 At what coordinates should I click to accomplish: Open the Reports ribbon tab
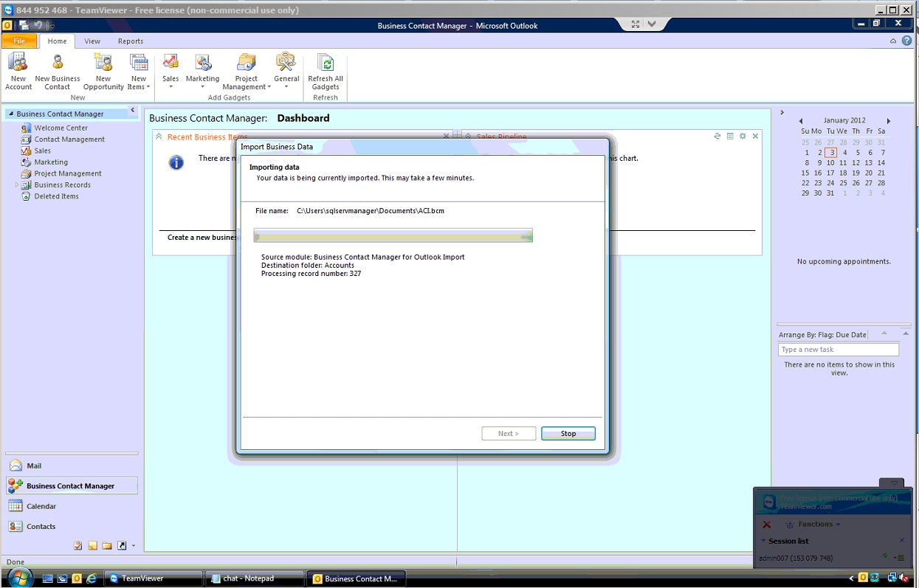[x=131, y=41]
